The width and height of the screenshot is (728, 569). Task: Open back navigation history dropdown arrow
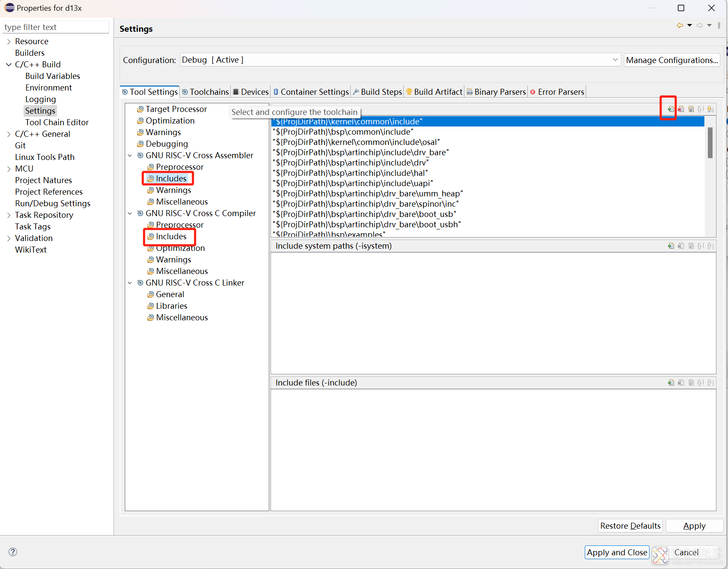pyautogui.click(x=689, y=25)
